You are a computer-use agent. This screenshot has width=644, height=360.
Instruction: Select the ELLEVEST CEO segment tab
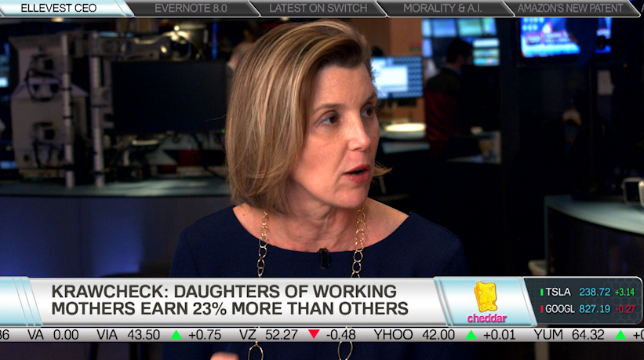click(x=64, y=8)
